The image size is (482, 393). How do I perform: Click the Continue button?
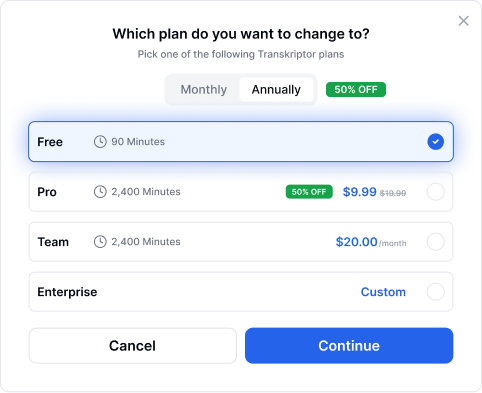click(x=349, y=346)
